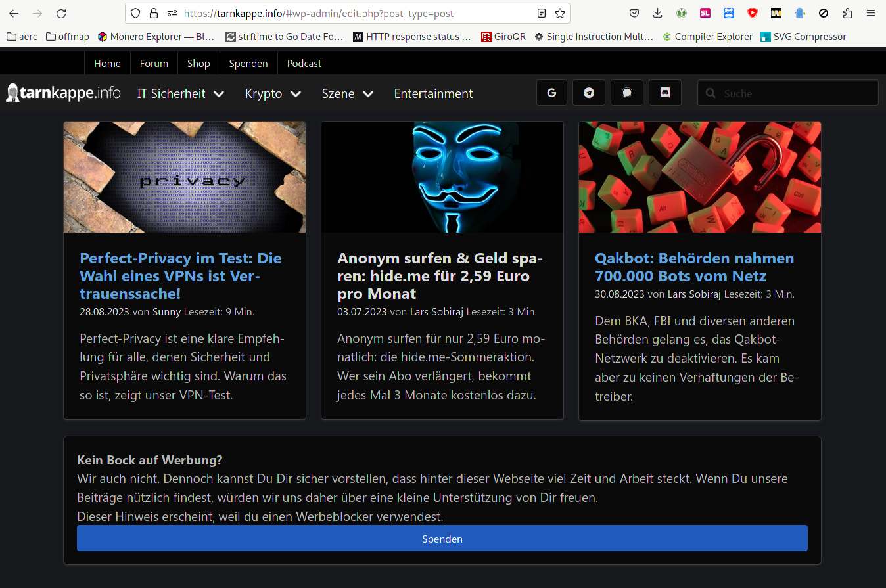886x588 pixels.
Task: Open the neon Anonymous mask thumbnail
Action: (442, 177)
